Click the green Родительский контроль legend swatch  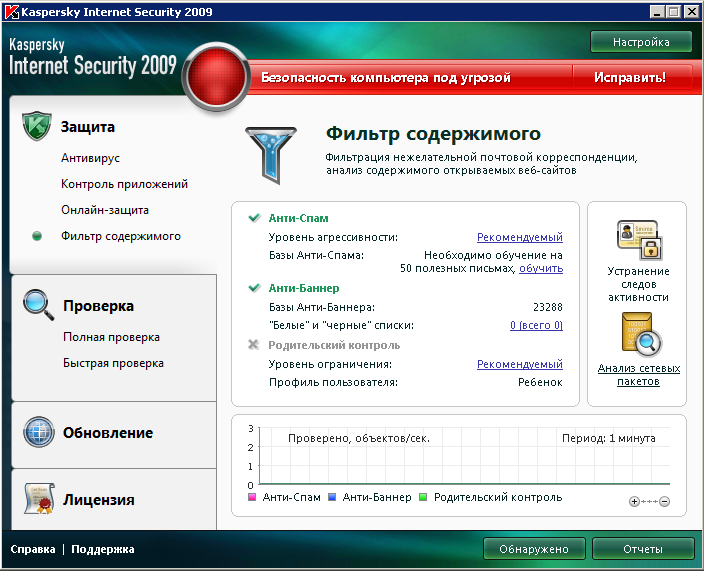point(423,497)
